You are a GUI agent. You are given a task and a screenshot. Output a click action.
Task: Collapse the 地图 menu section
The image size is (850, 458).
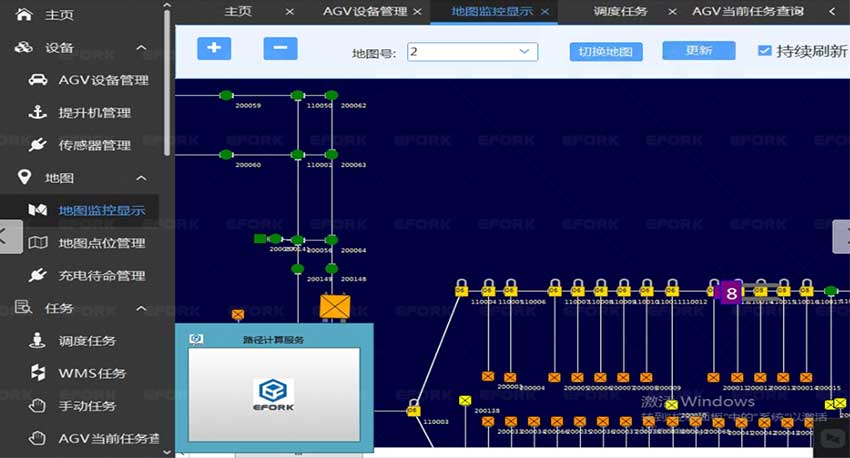pyautogui.click(x=141, y=178)
